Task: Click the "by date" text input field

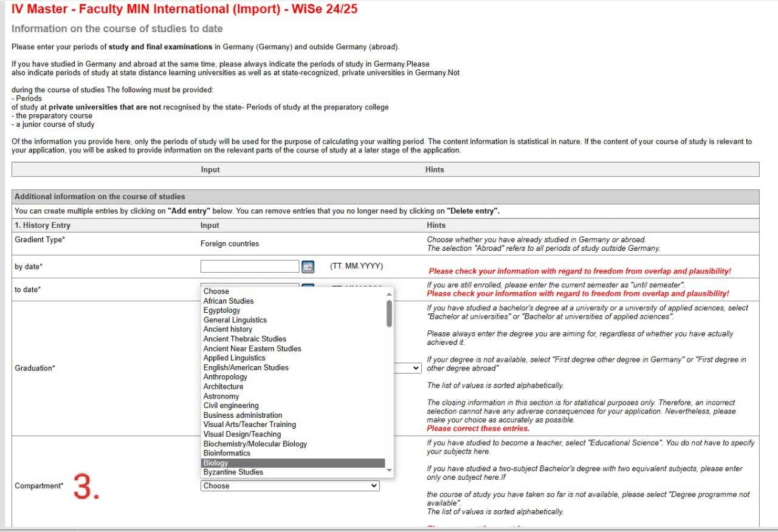Action: tap(249, 267)
